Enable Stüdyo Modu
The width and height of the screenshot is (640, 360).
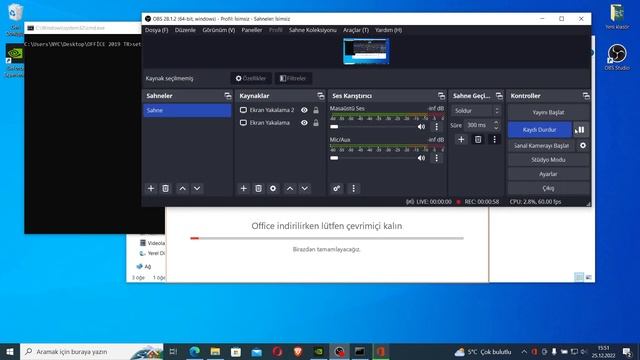(x=548, y=160)
